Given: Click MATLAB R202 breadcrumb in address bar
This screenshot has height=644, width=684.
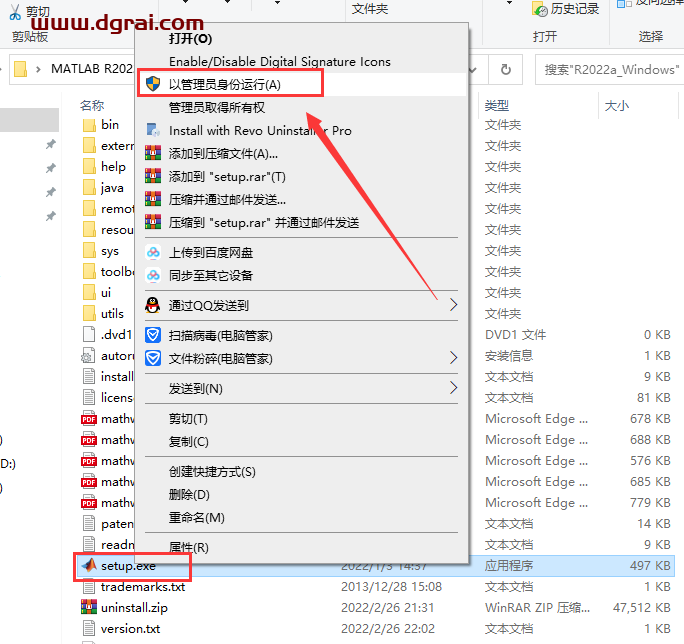Looking at the screenshot, I should tap(92, 69).
